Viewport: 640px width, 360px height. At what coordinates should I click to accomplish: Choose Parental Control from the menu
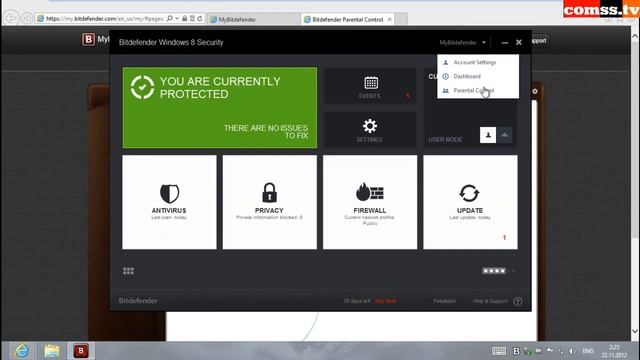(473, 90)
